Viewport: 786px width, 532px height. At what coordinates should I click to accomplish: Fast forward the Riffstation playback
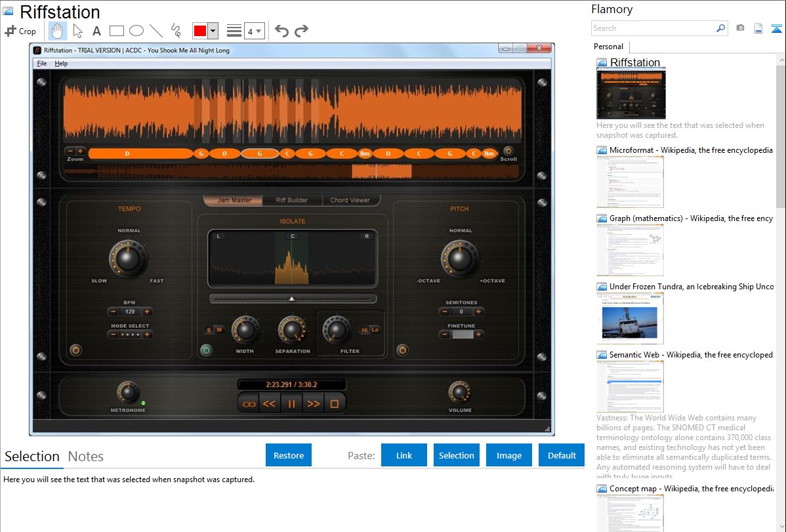tap(314, 403)
